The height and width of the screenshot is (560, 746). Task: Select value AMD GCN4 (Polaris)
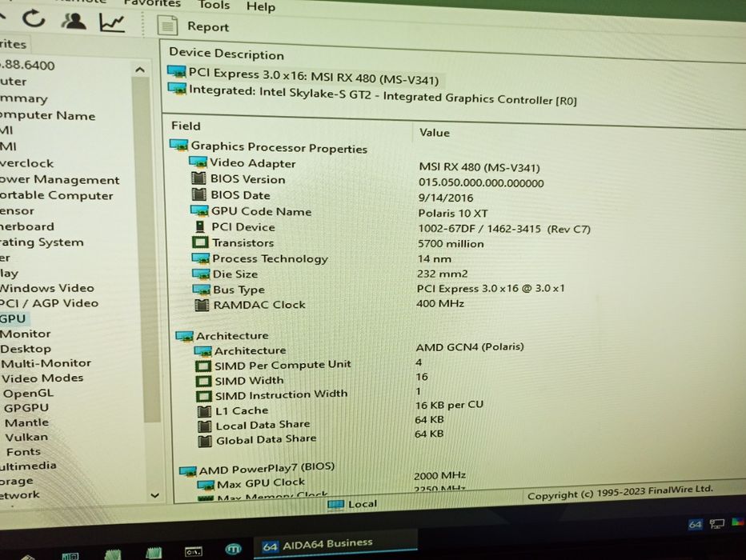[x=470, y=347]
